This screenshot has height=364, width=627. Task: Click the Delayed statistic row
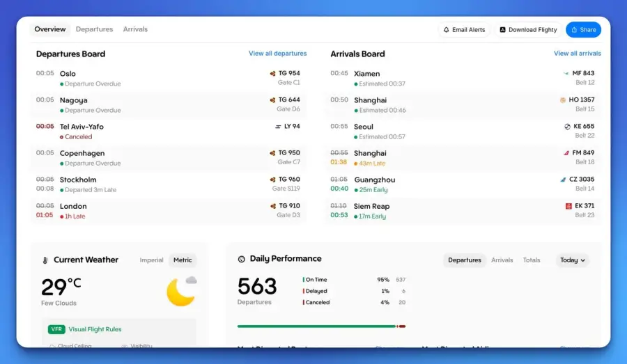(x=354, y=291)
